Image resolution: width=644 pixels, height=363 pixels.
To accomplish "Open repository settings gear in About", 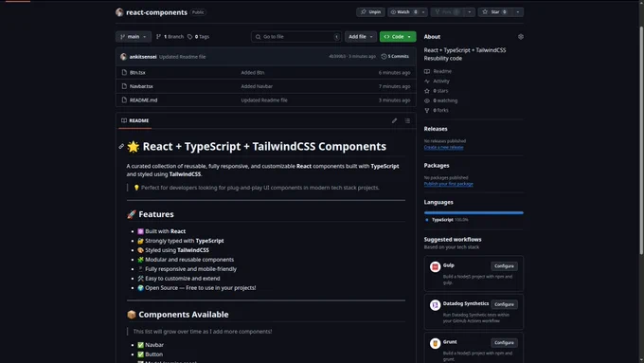I will tap(520, 37).
